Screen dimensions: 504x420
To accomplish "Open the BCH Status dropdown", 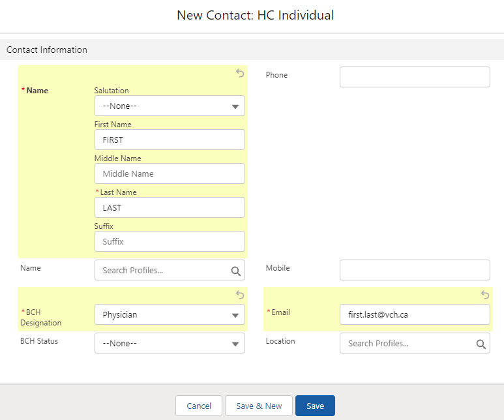I will (170, 343).
